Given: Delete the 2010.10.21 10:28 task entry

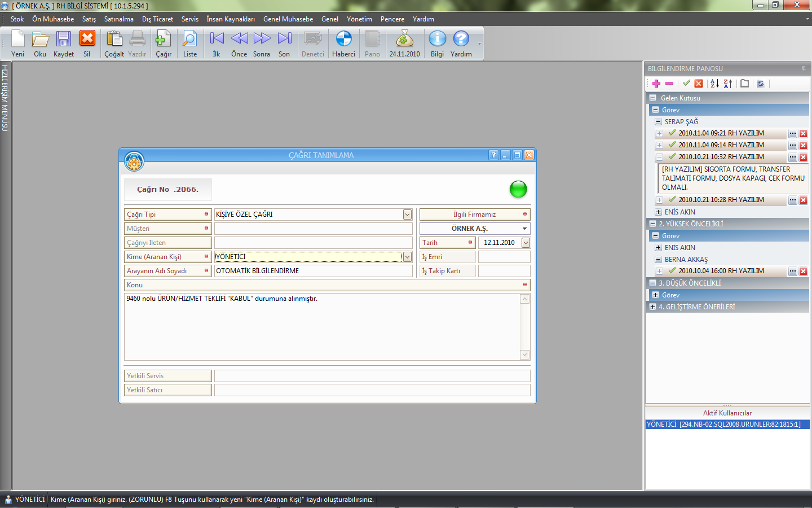Looking at the screenshot, I should [803, 200].
